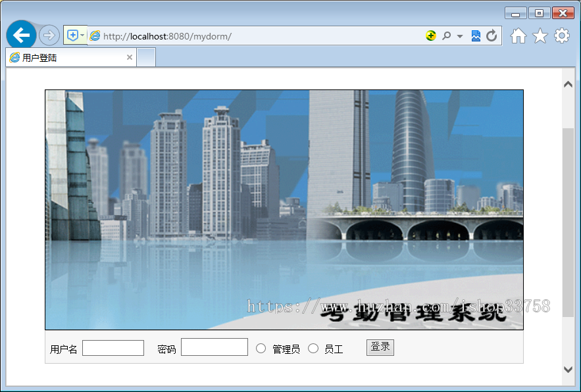The width and height of the screenshot is (581, 392).
Task: Switch to the 用户登陆 tab
Action: 66,57
